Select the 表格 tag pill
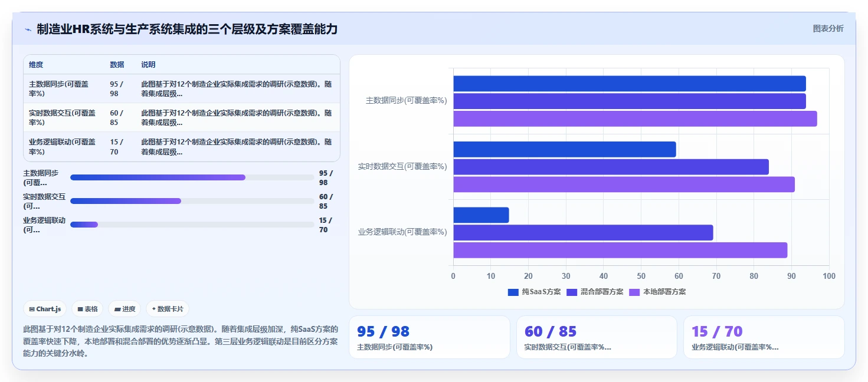The width and height of the screenshot is (868, 382). pyautogui.click(x=87, y=309)
